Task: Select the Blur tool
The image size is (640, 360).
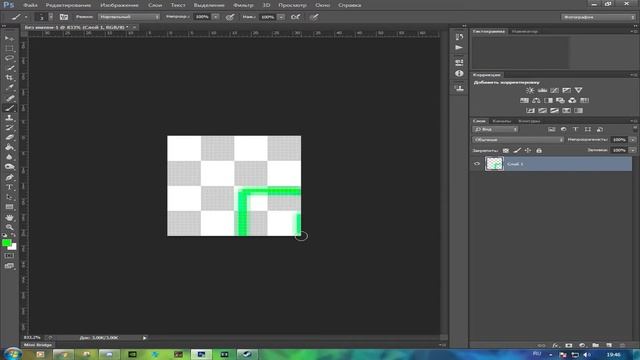Action: [x=9, y=157]
